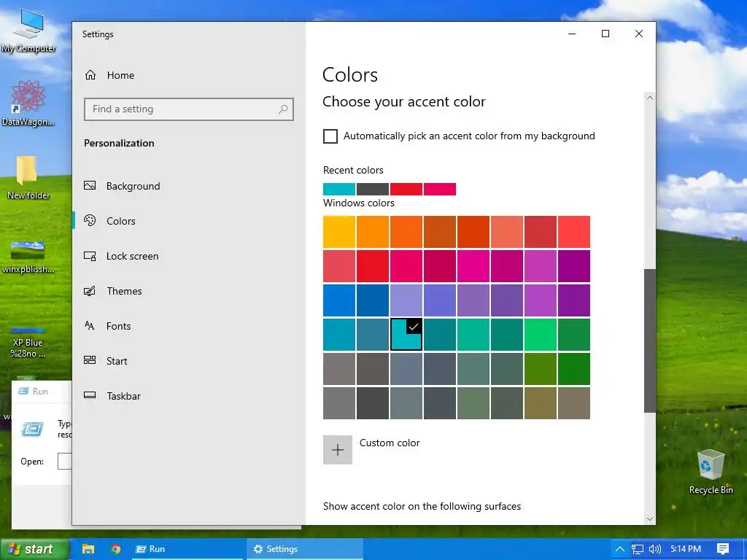Click the scrollbar up arrow in Colors
This screenshot has height=560, width=747.
point(650,98)
